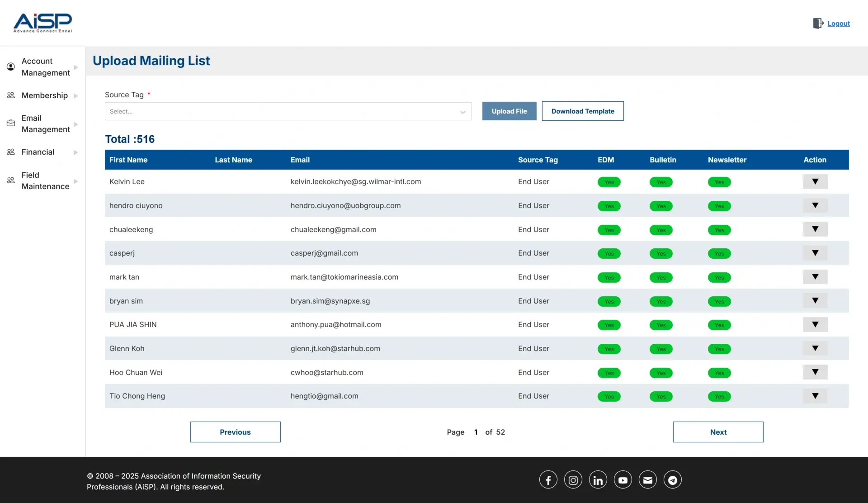This screenshot has height=503, width=868.
Task: Click the email envelope icon in footer
Action: 647,480
